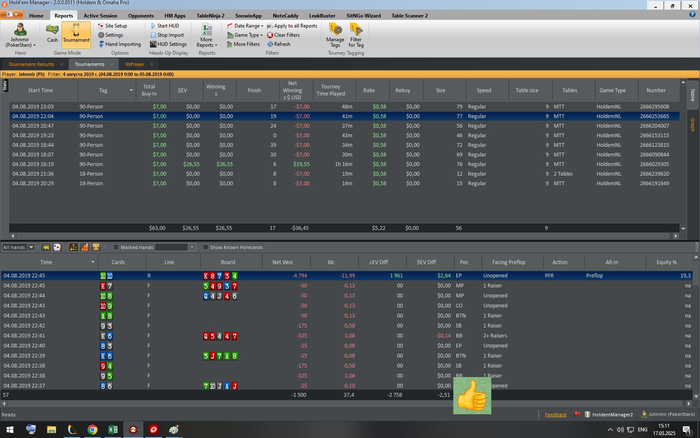The height and width of the screenshot is (438, 700).
Task: Sort tournaments by Finish column
Action: click(254, 90)
